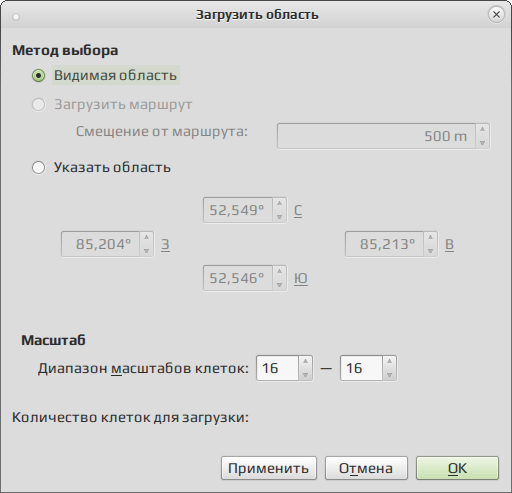The height and width of the screenshot is (493, 512).
Task: Click the west longitude field 85,204°
Action: click(x=100, y=244)
